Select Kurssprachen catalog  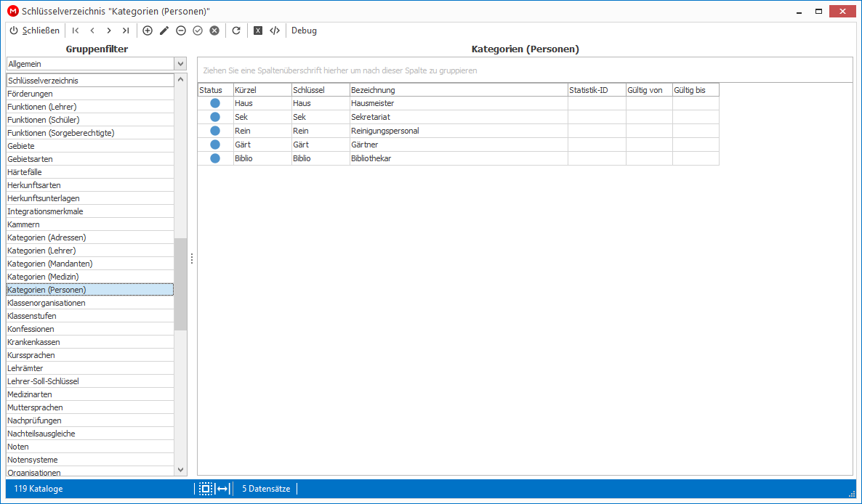click(x=90, y=355)
